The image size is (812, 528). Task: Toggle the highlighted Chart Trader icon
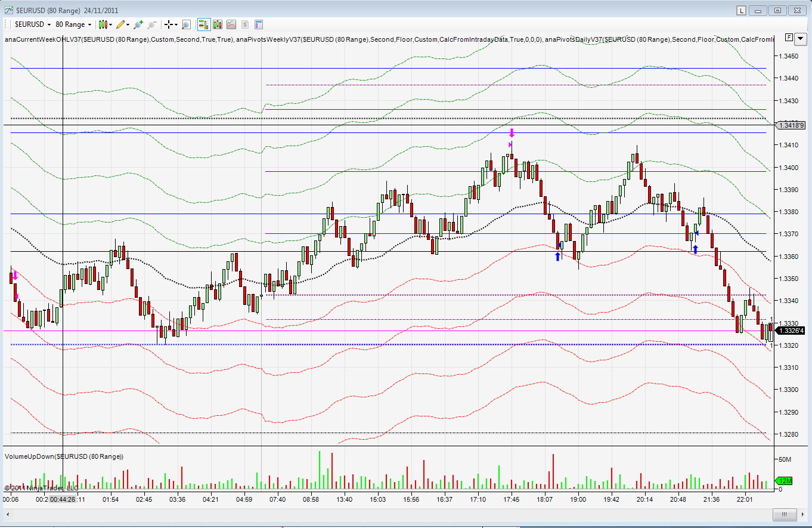(x=203, y=24)
